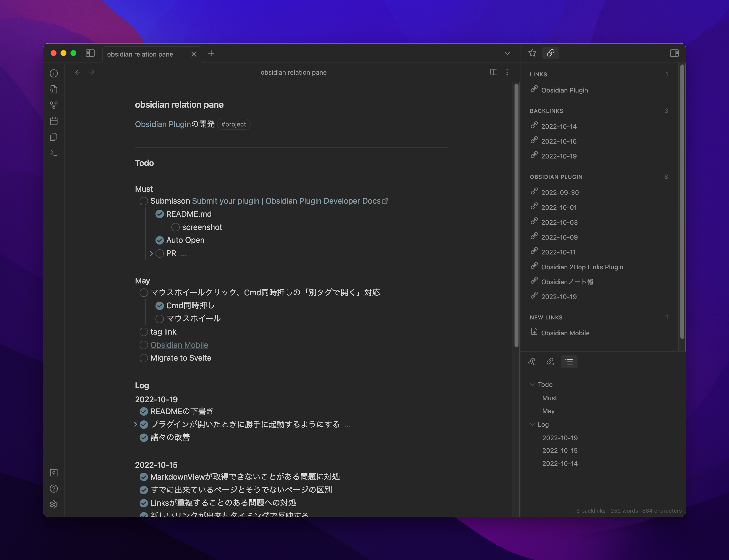Open the bookmark star icon at top right
The width and height of the screenshot is (729, 560).
(532, 53)
